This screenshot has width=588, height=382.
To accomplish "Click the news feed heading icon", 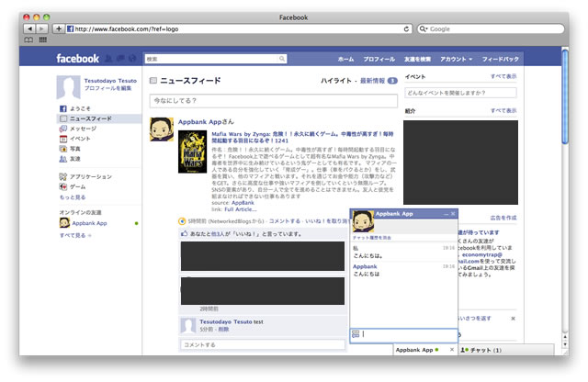I will [x=153, y=81].
